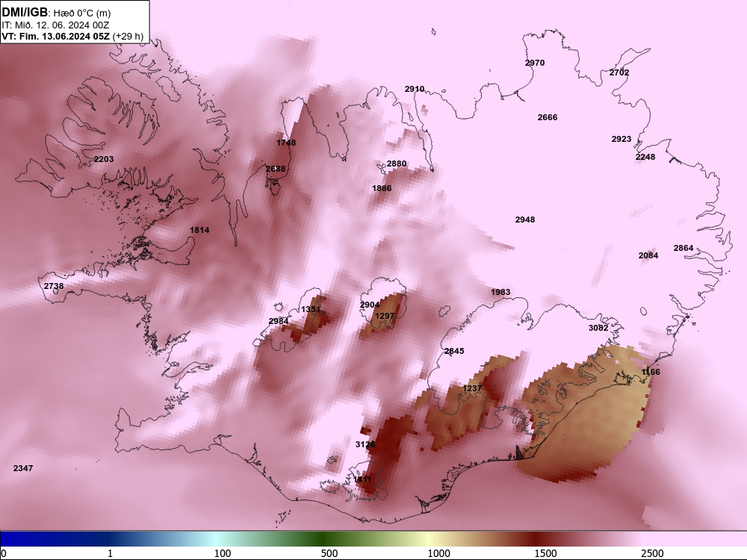This screenshot has height=560, width=747.
Task: Click the 2970 height value label
Action: [x=535, y=63]
